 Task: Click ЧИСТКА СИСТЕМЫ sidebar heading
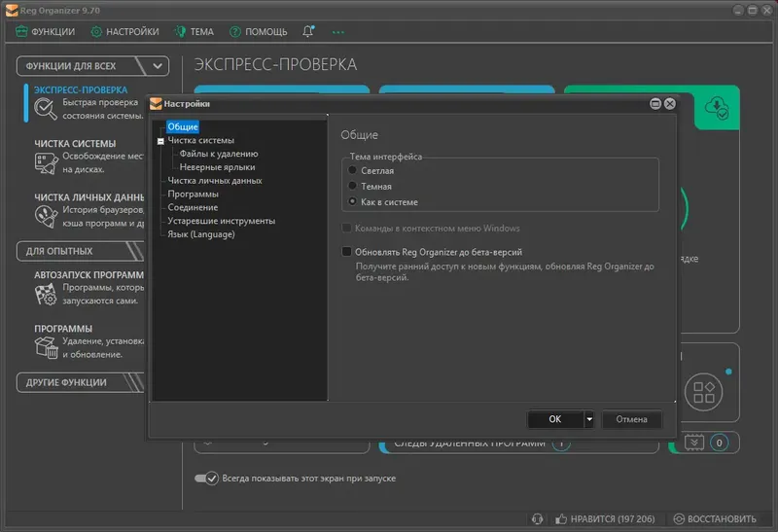(x=75, y=144)
